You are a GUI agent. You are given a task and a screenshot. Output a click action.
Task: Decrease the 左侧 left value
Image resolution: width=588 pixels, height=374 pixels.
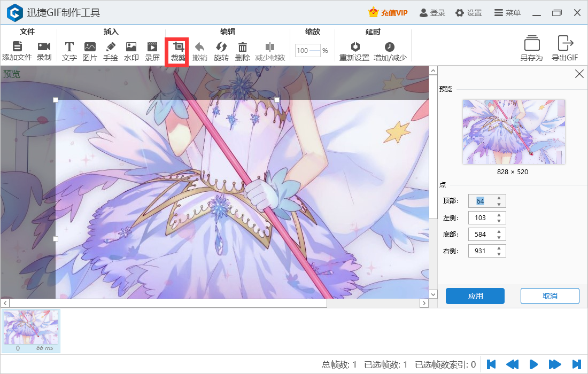tap(499, 221)
